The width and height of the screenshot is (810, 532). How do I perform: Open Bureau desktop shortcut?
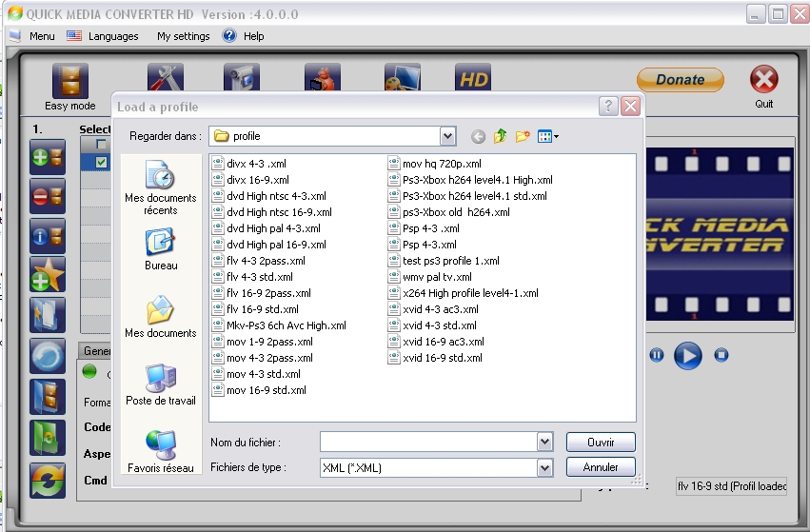pyautogui.click(x=161, y=250)
